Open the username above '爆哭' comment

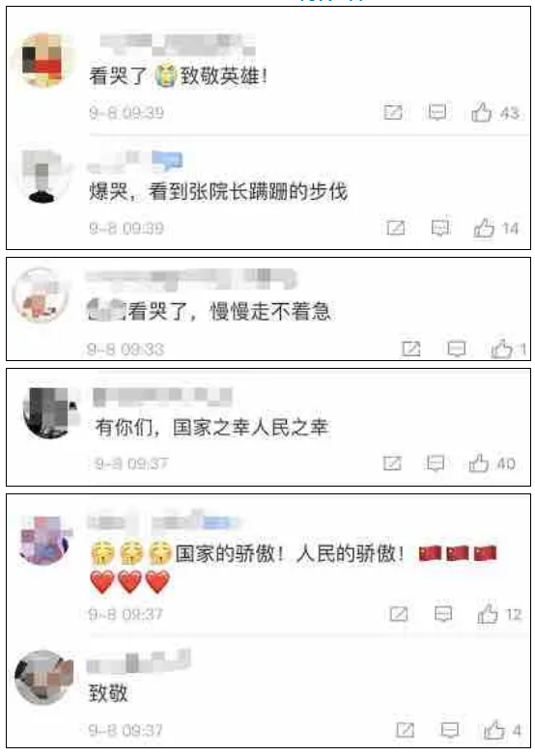[x=136, y=161]
